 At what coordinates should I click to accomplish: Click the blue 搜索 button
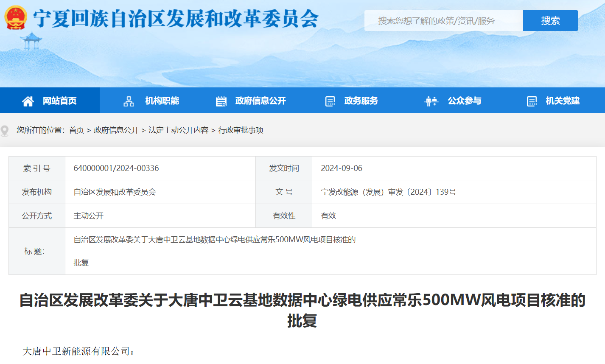(550, 20)
